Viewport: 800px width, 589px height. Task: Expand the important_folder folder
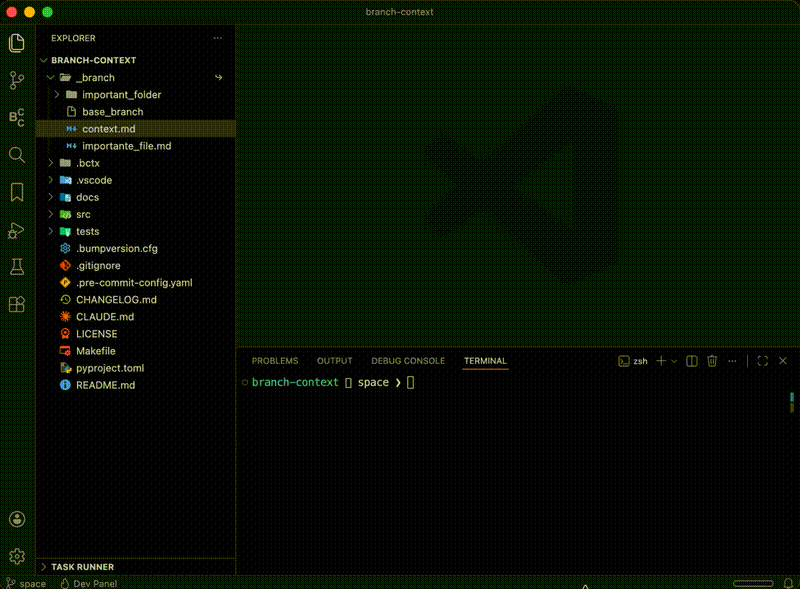pos(57,95)
